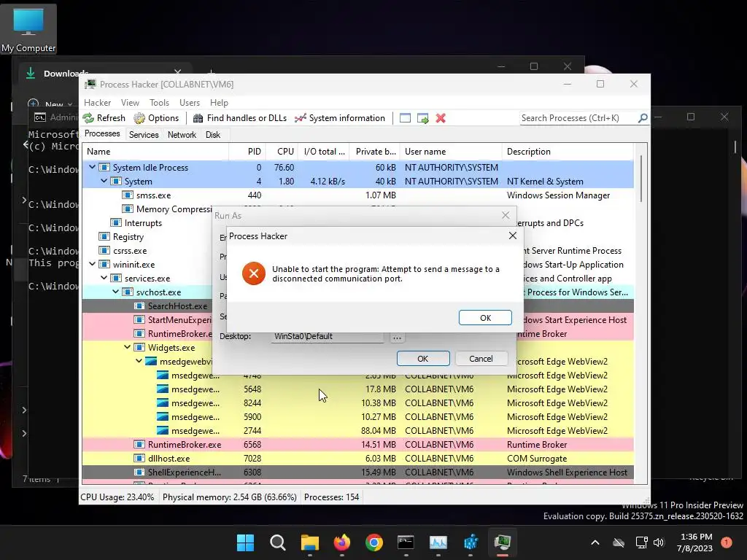Click the search magnifier in Process Hacker
The image size is (747, 560).
[x=643, y=117]
